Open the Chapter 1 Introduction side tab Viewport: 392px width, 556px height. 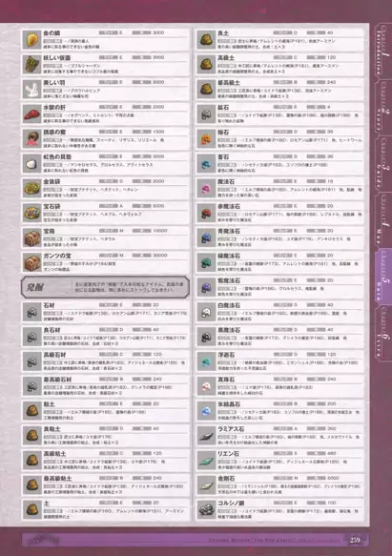pos(382,50)
